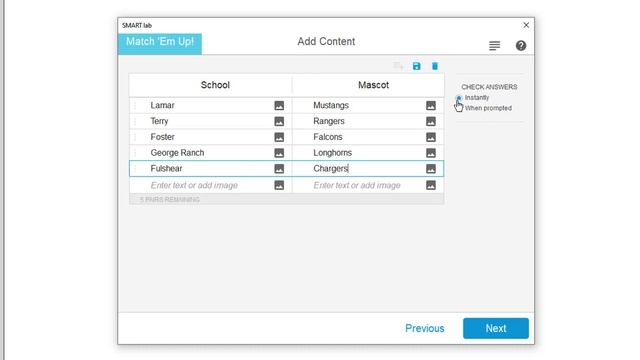
Task: Edit the Longhorns text cell
Action: [x=333, y=153]
